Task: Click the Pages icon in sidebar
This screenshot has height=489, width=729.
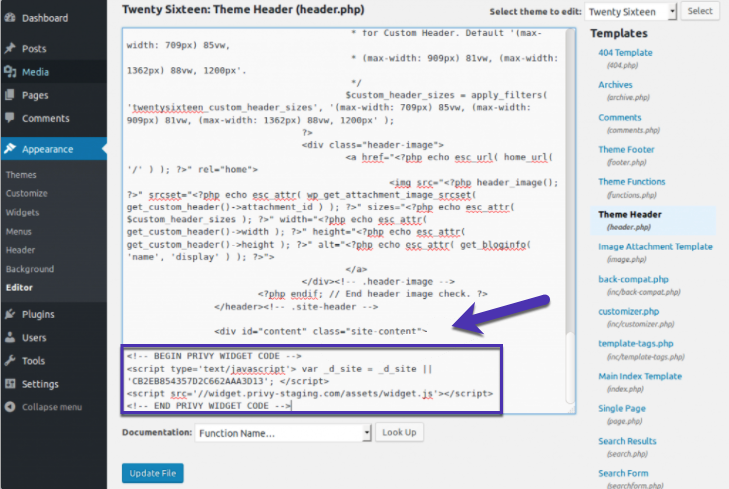Action: click(x=10, y=95)
